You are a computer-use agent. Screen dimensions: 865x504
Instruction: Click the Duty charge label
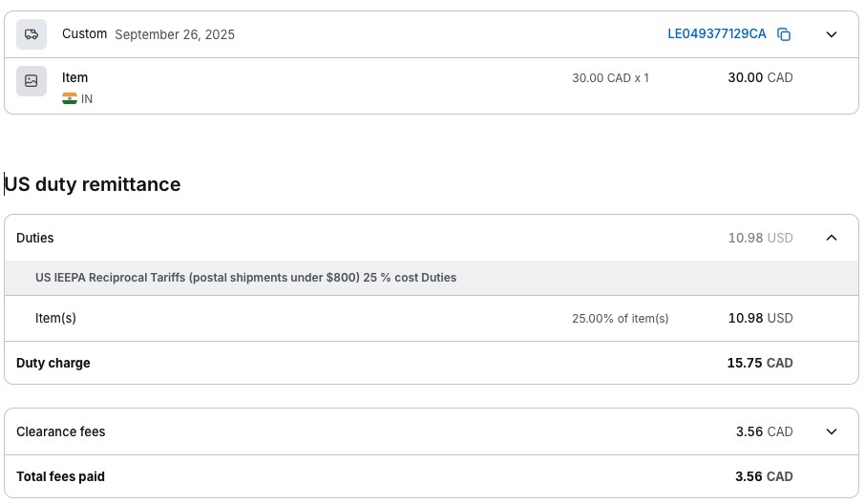tap(53, 363)
